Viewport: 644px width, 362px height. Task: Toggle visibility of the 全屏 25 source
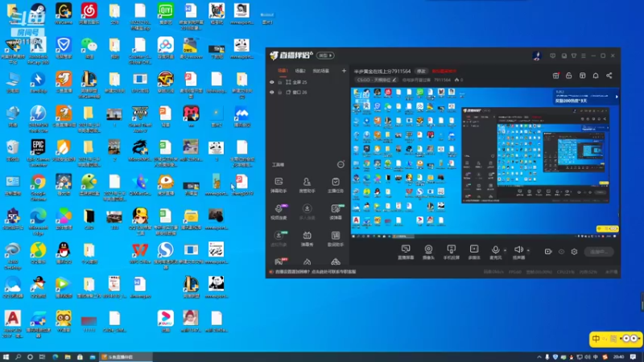tap(271, 82)
